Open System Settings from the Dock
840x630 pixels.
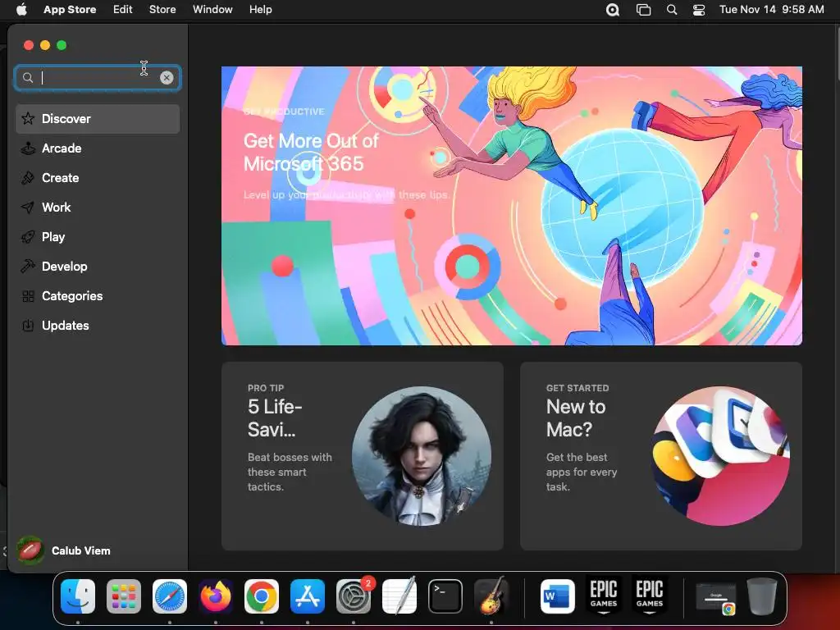pyautogui.click(x=354, y=596)
